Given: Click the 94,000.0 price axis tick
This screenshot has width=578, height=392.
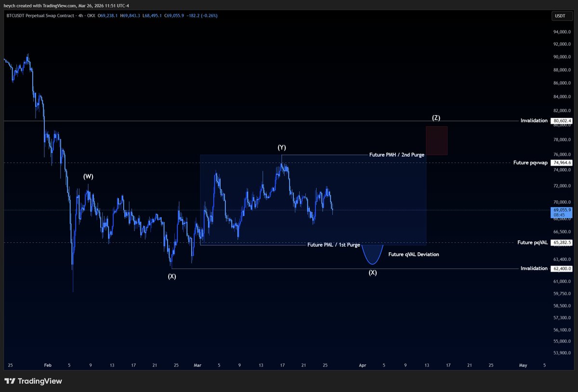Looking at the screenshot, I should (x=562, y=32).
